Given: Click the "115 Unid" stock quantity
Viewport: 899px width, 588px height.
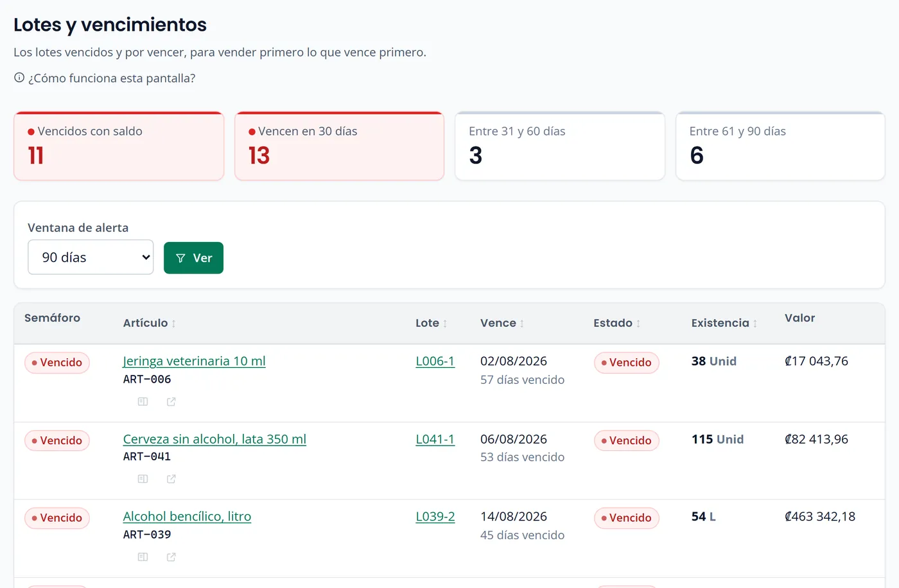Looking at the screenshot, I should 718,439.
